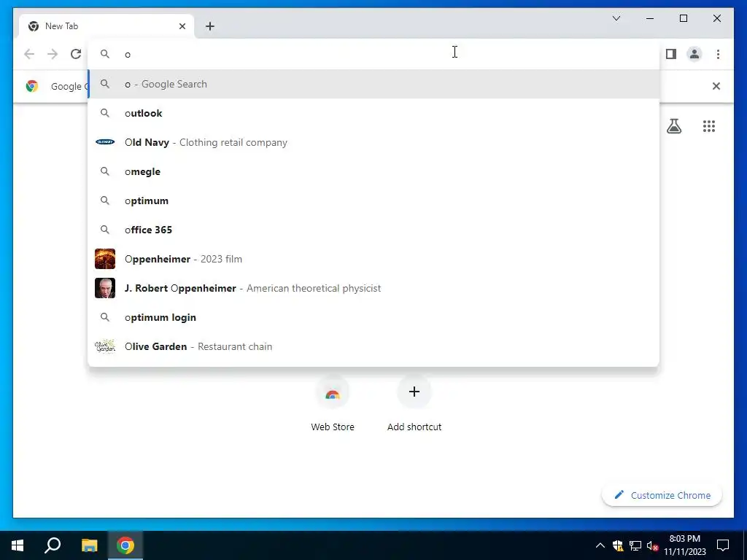Viewport: 747px width, 560px height.
Task: Open the Google apps grid icon
Action: pyautogui.click(x=709, y=126)
